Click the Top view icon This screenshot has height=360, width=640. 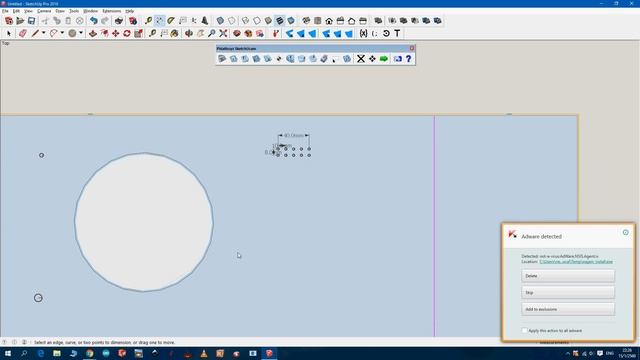(x=318, y=21)
